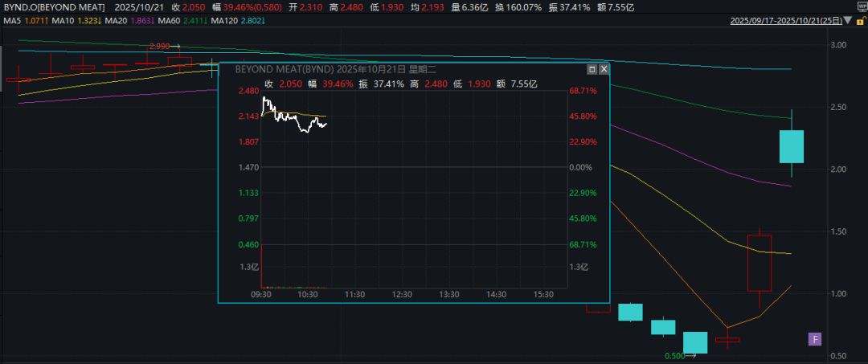This screenshot has height=364, width=868.
Task: Click the purple F marker icon
Action: tap(815, 339)
